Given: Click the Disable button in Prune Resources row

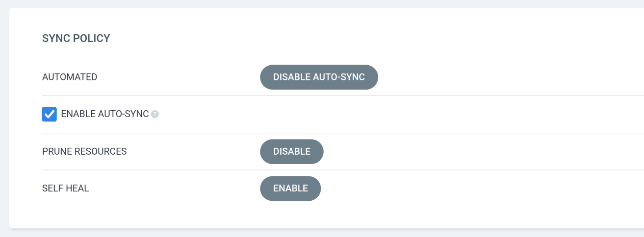Looking at the screenshot, I should point(291,152).
